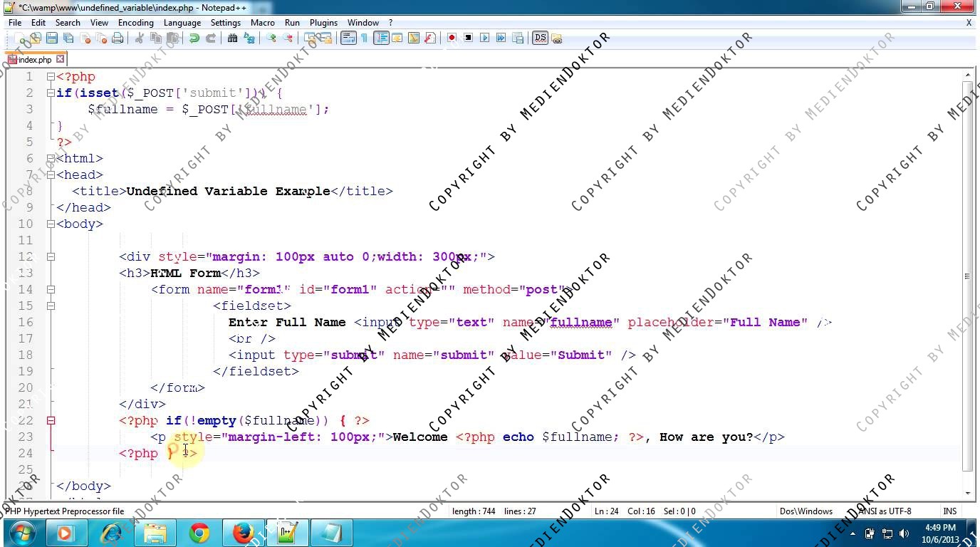Toggle INS overwrite mode in status bar

pyautogui.click(x=949, y=511)
